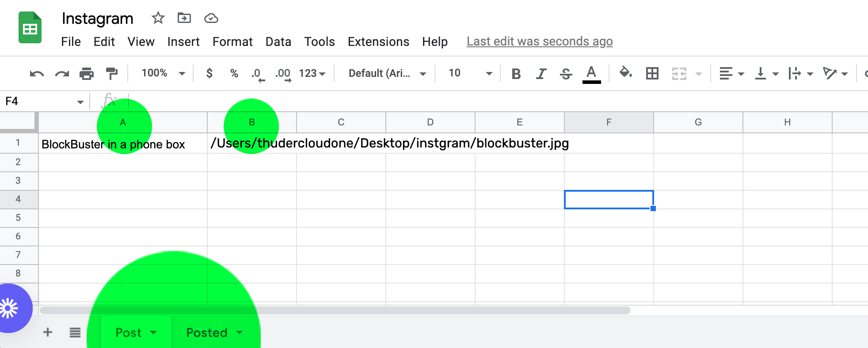
Task: Open the Help menu
Action: point(435,42)
